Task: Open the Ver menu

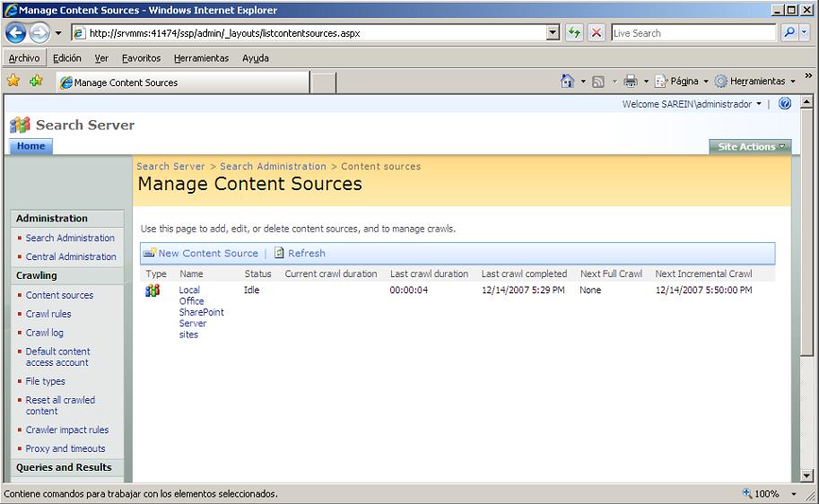Action: click(x=101, y=58)
